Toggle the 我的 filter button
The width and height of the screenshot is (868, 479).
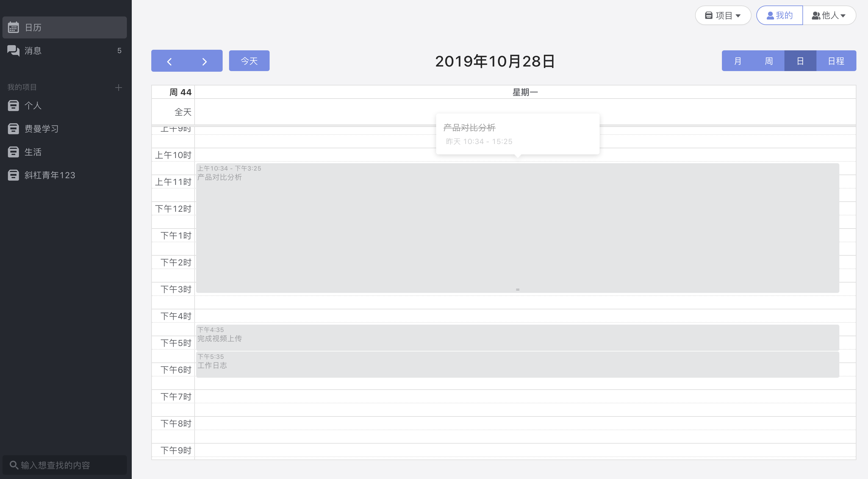pyautogui.click(x=779, y=16)
